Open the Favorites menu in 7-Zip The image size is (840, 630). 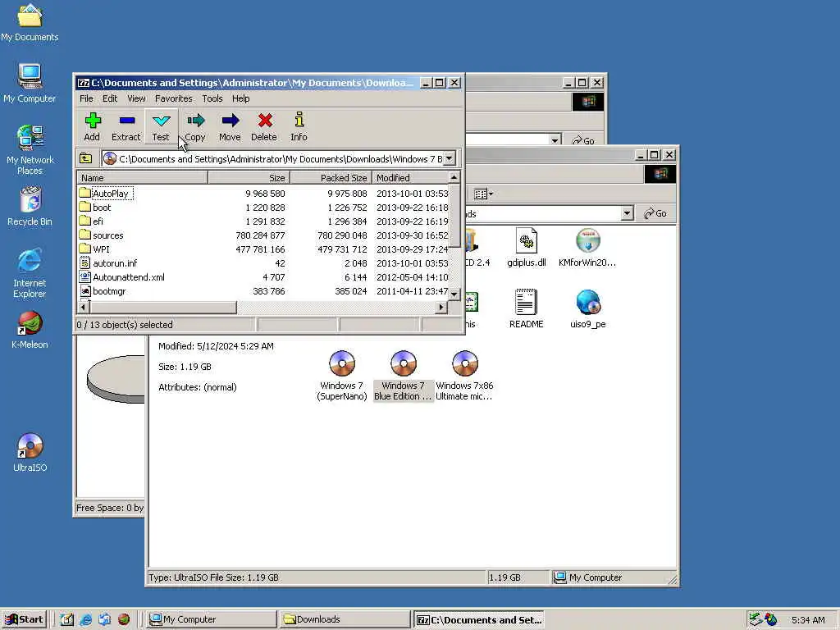coord(174,98)
